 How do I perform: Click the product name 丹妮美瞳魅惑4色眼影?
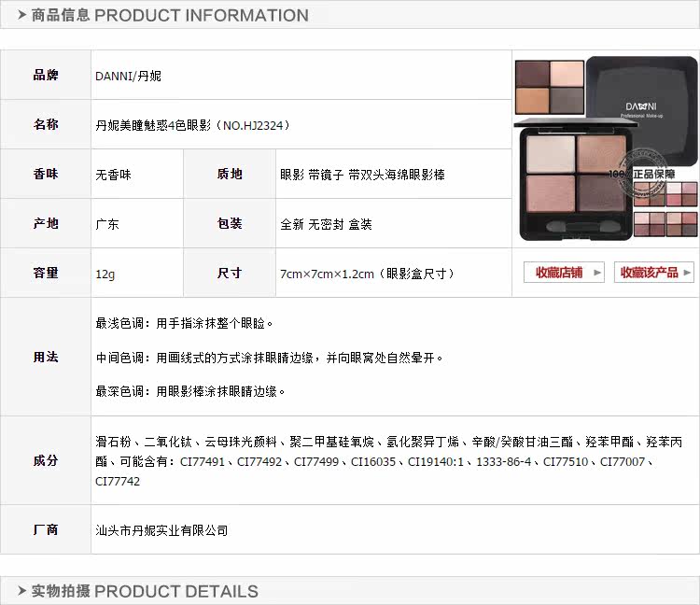(153, 125)
